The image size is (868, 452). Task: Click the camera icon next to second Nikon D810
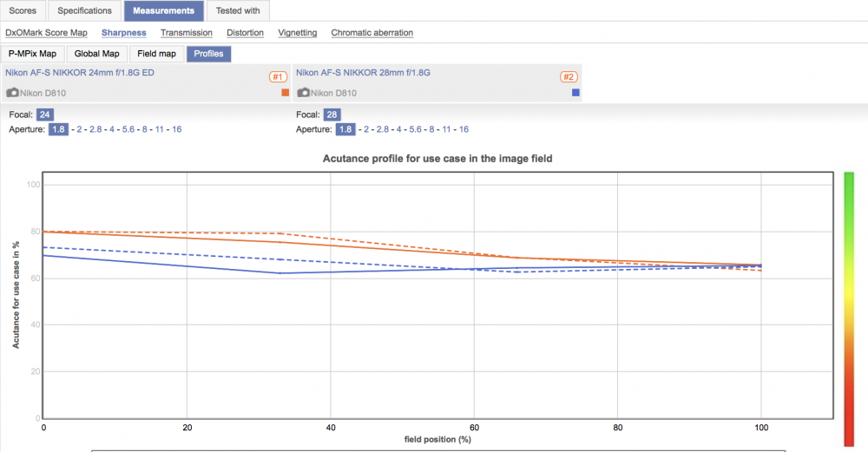[303, 92]
